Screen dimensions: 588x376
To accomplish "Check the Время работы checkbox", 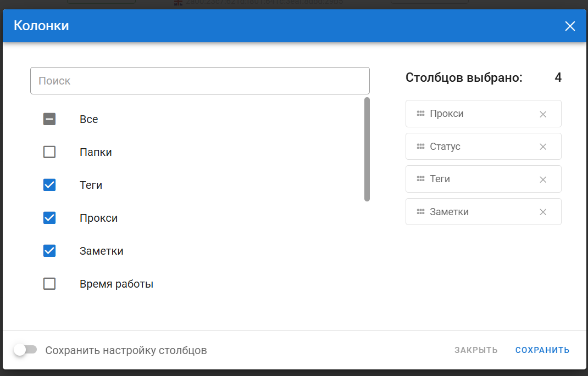I will [49, 284].
